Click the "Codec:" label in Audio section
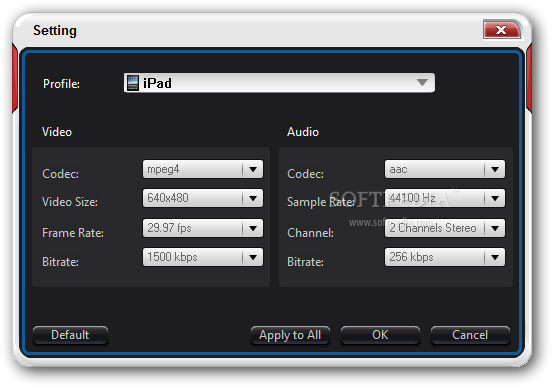 coord(306,174)
